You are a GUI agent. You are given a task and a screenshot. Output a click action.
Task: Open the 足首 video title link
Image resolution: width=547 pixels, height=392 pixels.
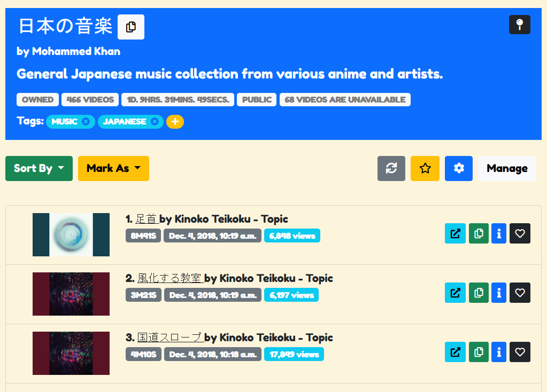(x=147, y=219)
